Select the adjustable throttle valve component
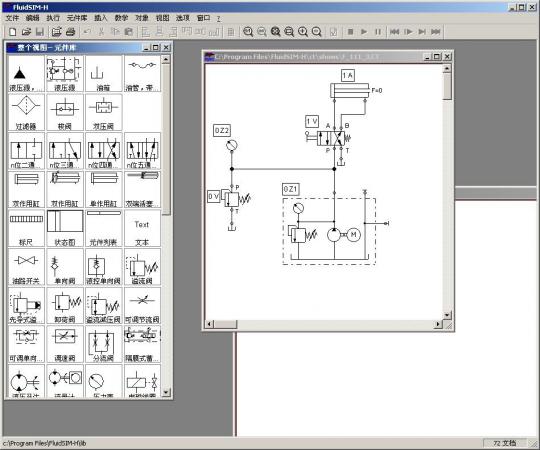This screenshot has width=540, height=450. (142, 305)
